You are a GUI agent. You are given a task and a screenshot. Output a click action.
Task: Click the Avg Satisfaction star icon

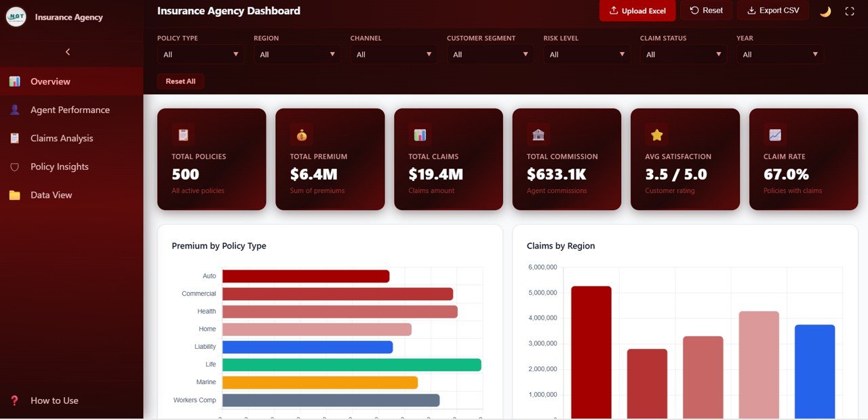(x=656, y=135)
